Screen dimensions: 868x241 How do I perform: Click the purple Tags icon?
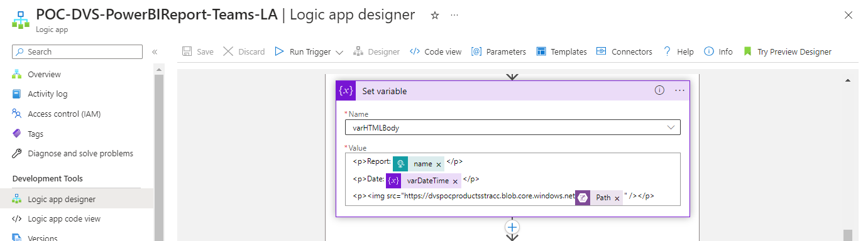(x=17, y=134)
